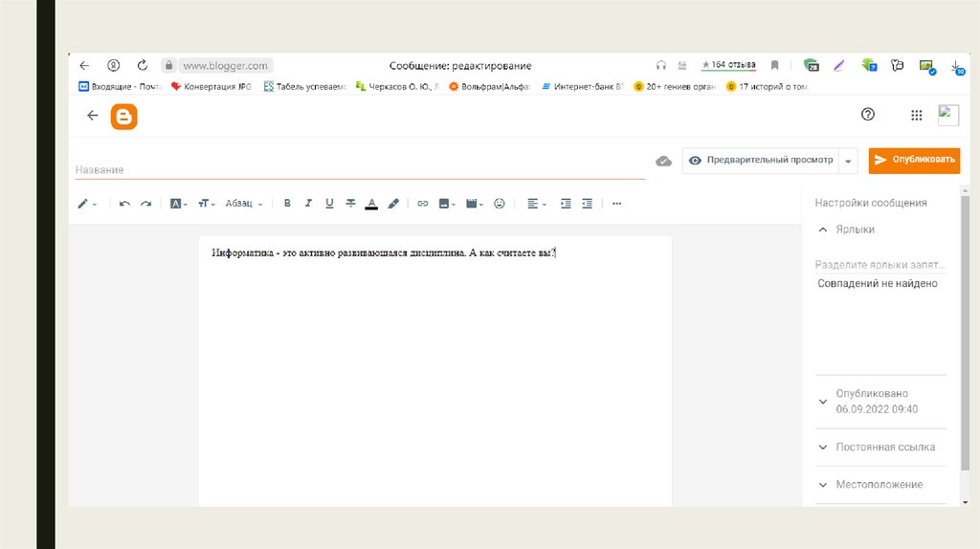The width and height of the screenshot is (980, 549).
Task: Open the text color picker
Action: (371, 204)
